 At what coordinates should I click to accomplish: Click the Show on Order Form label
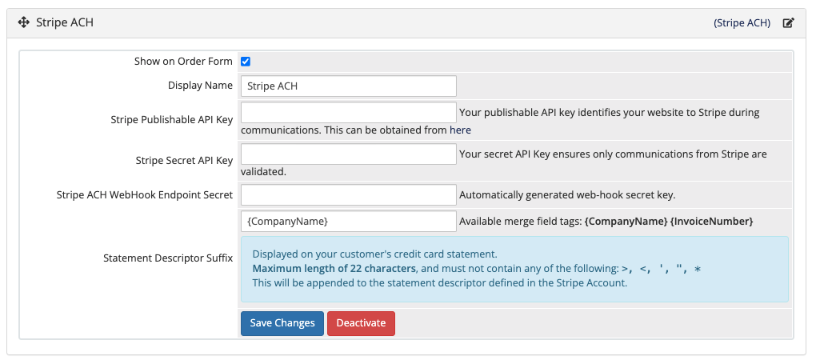(184, 61)
